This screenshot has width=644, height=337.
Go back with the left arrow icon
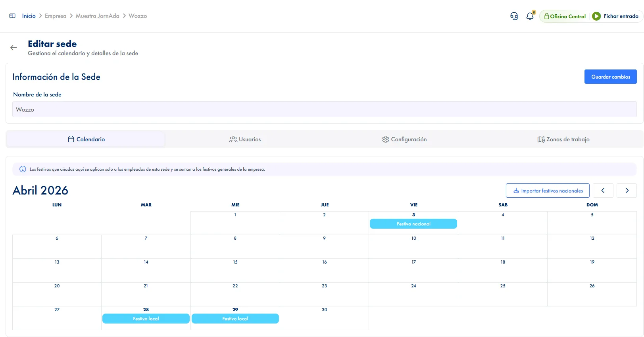[13, 48]
